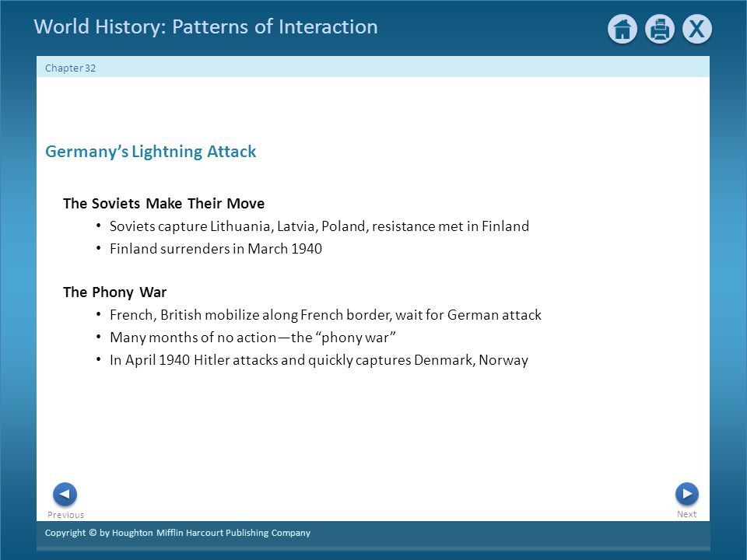Click 'Many months of no action' bullet

252,338
